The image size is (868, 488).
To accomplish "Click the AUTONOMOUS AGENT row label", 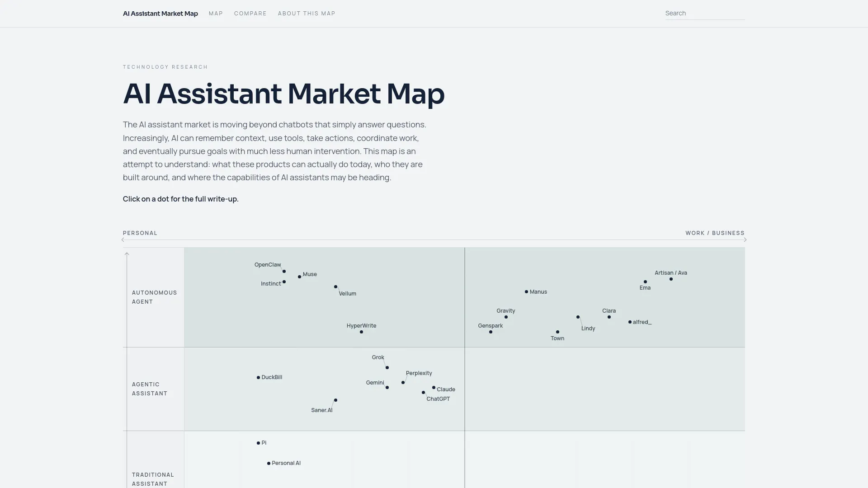I will (x=155, y=297).
